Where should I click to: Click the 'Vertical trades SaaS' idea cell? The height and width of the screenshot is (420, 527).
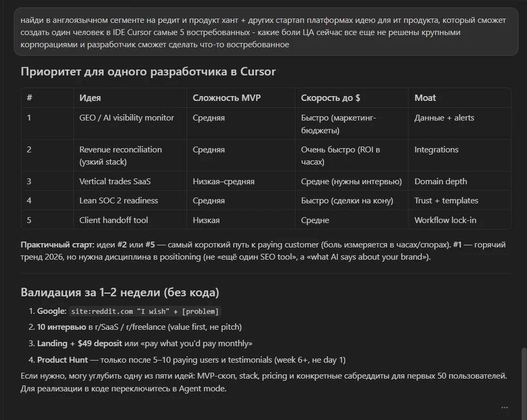(130, 182)
